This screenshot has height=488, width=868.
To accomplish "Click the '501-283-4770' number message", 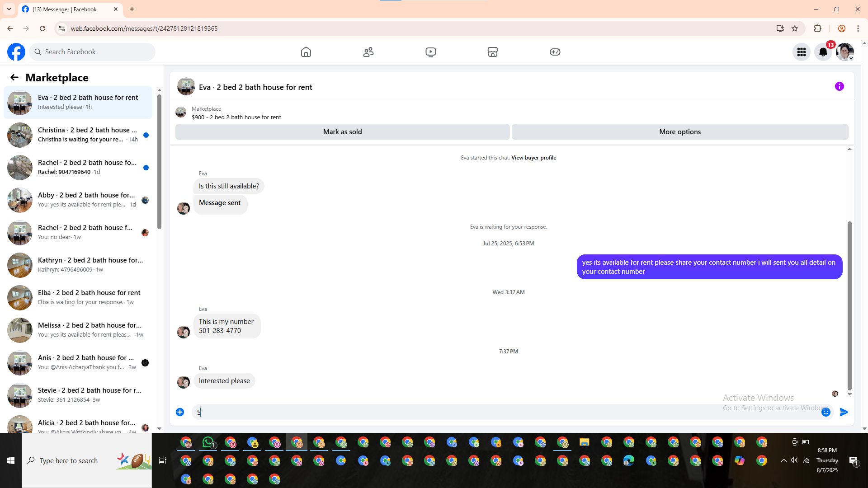I will coord(226,326).
